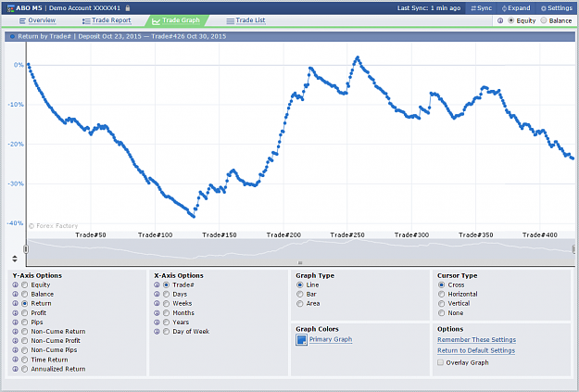Select Vertical cursor type

441,303
